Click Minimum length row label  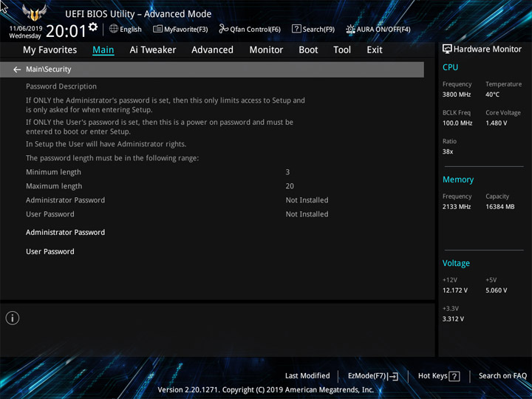coord(54,172)
